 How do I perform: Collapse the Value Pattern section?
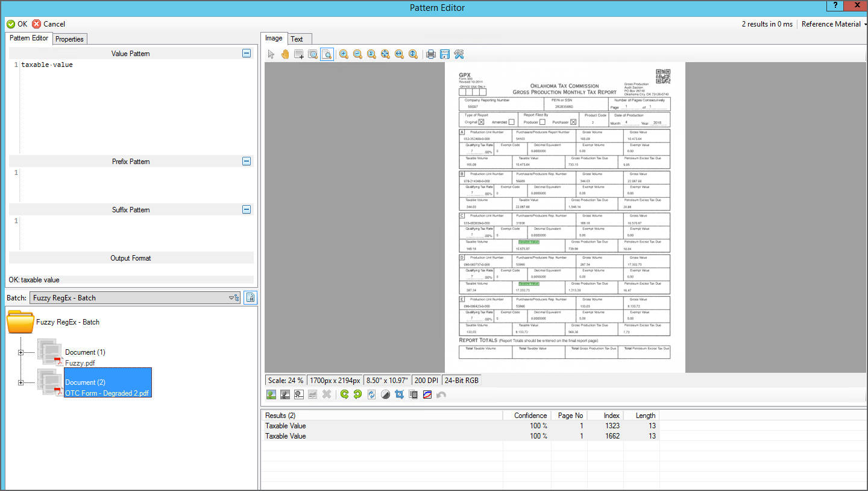click(246, 54)
